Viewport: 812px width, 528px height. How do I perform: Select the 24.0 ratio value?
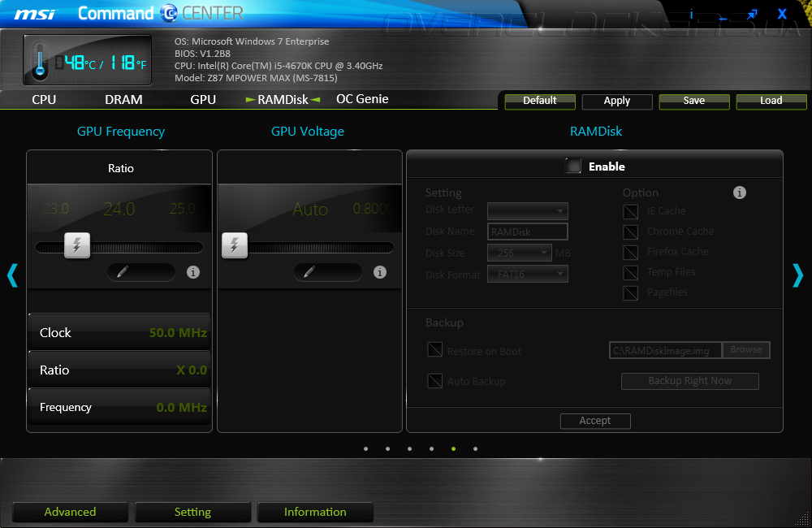(119, 209)
